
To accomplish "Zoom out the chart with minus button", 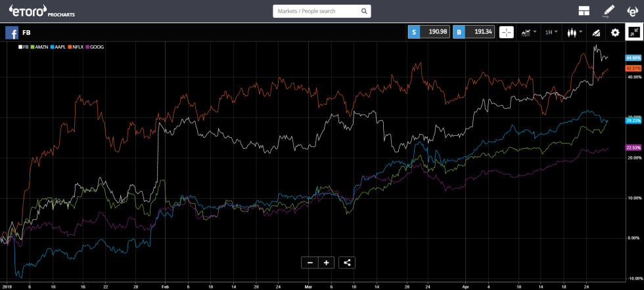I will 309,262.
